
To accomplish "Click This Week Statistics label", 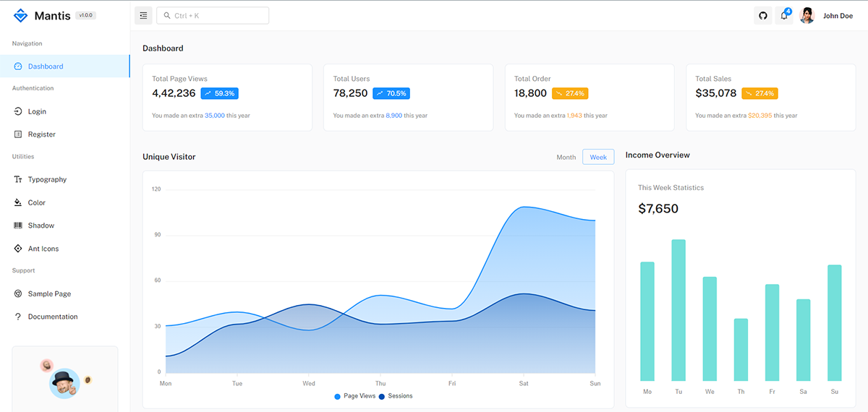I will pos(671,188).
